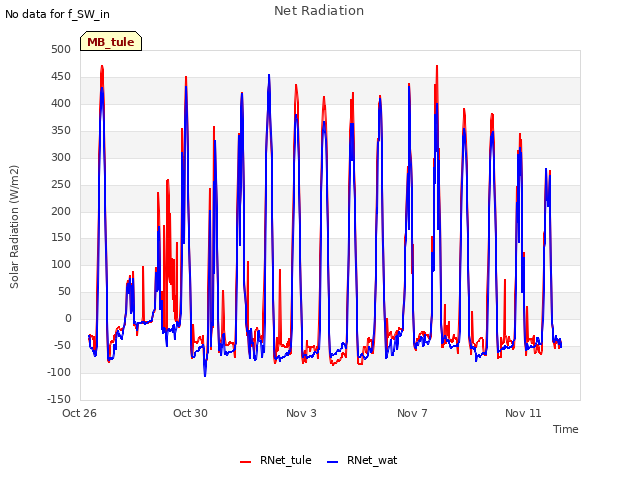Click the 300 y-axis tick label
The image size is (640, 480).
coord(61,157)
